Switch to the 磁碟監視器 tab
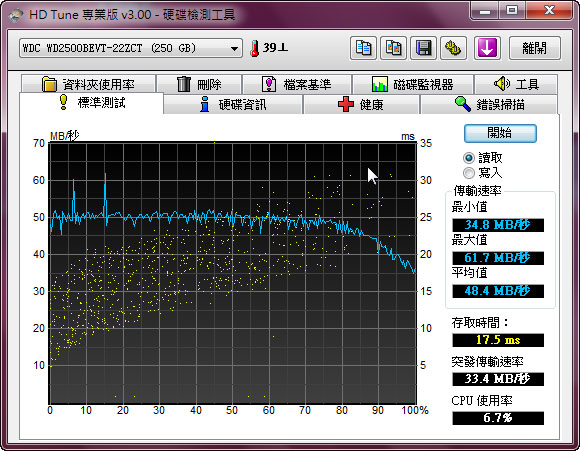Screen dimensions: 580x451 (413, 84)
